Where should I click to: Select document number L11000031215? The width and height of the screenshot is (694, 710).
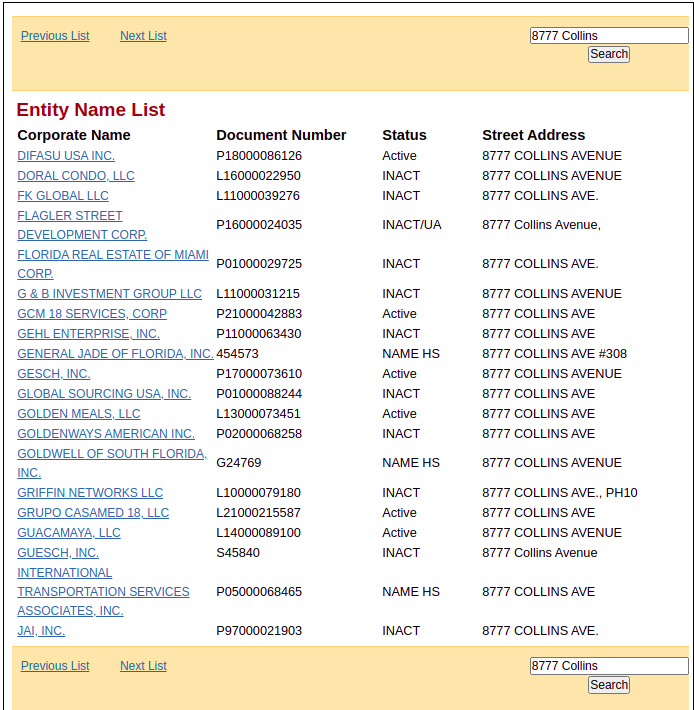pyautogui.click(x=258, y=294)
